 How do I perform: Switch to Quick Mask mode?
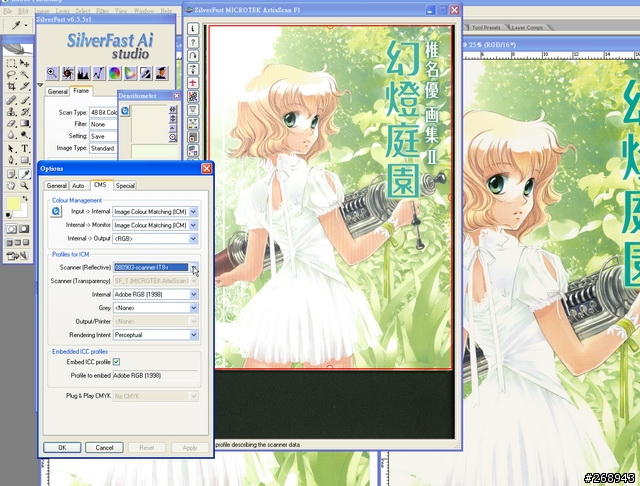pos(24,229)
